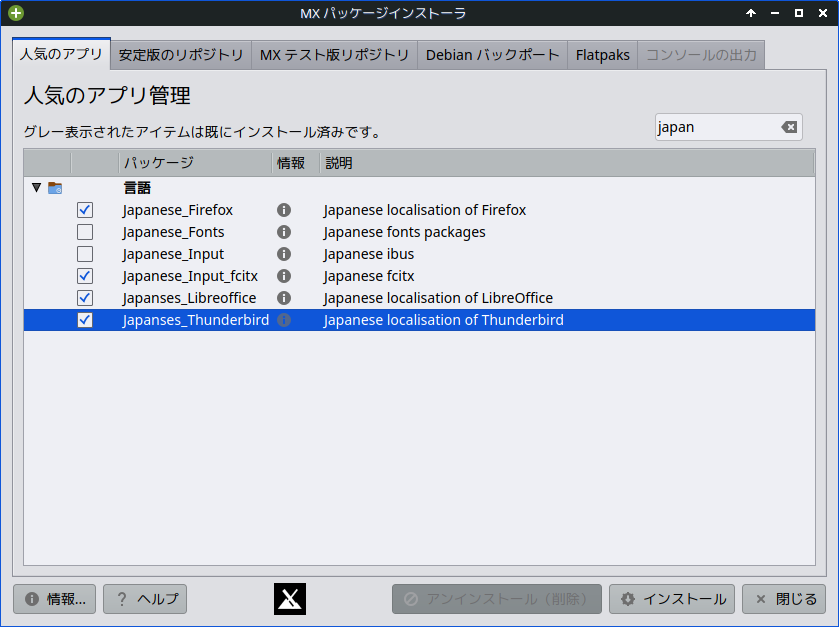839x627 pixels.
Task: Click the 言語 category folder icon
Action: point(55,188)
